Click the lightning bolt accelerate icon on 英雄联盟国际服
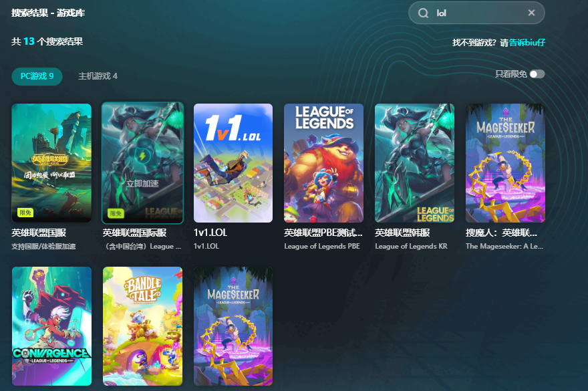The width and height of the screenshot is (588, 391). [142, 156]
